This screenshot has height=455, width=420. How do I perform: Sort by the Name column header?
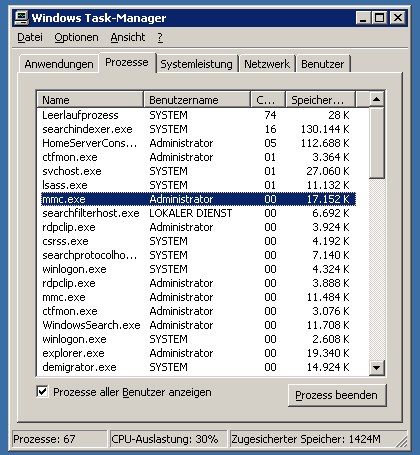pyautogui.click(x=90, y=100)
